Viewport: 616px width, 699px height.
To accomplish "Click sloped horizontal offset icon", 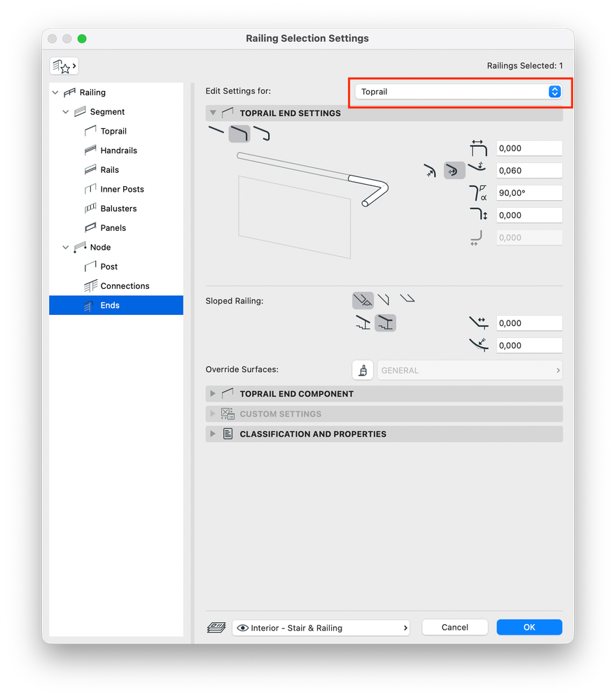I will (479, 323).
